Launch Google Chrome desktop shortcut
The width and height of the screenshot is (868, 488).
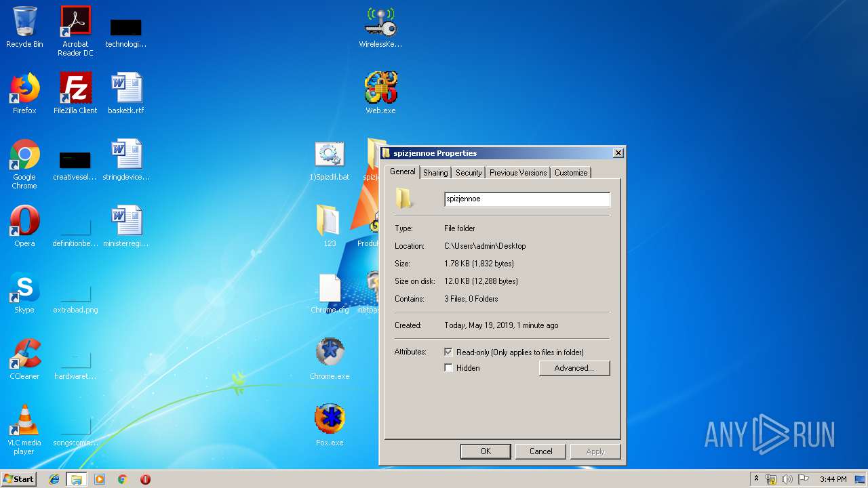point(24,164)
